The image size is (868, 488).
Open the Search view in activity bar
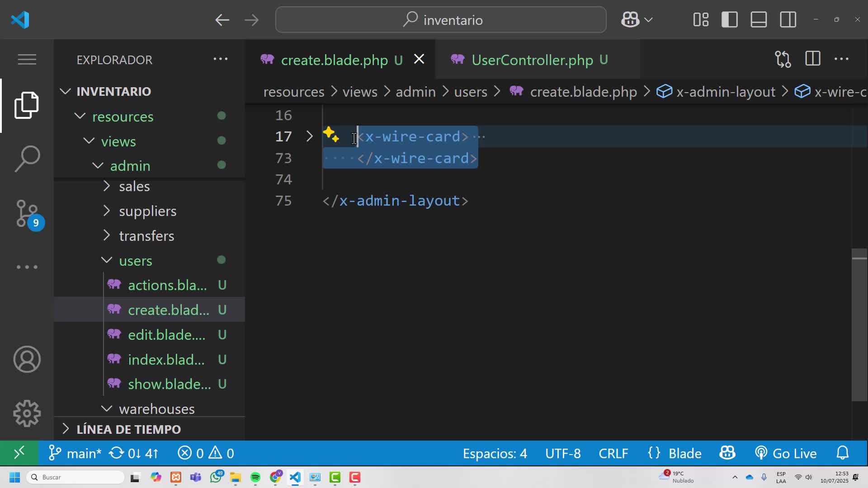pos(27,159)
